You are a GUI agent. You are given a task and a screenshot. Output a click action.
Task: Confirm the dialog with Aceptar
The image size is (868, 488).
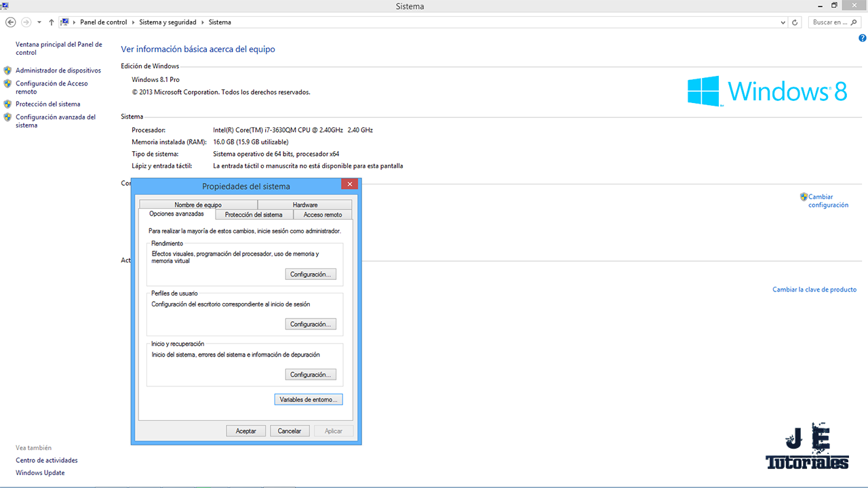point(246,431)
